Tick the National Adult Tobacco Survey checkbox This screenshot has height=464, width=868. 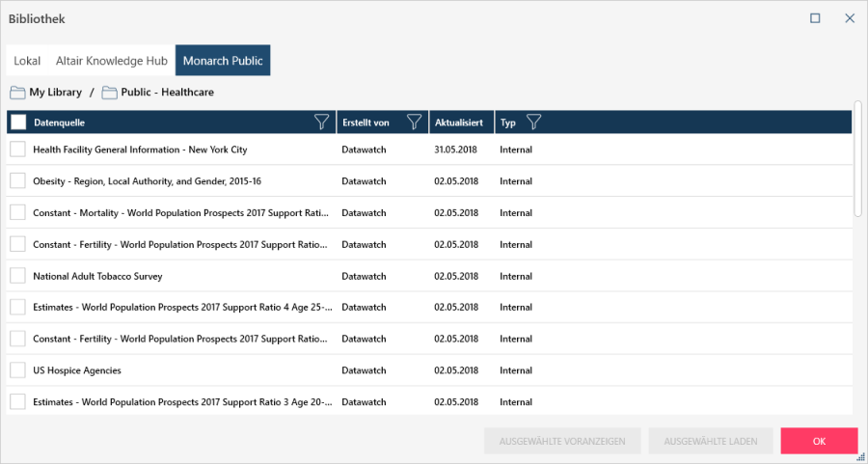(x=17, y=276)
